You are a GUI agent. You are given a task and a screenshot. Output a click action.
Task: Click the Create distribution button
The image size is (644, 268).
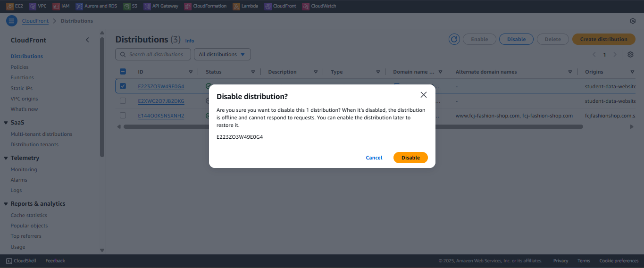click(x=603, y=39)
